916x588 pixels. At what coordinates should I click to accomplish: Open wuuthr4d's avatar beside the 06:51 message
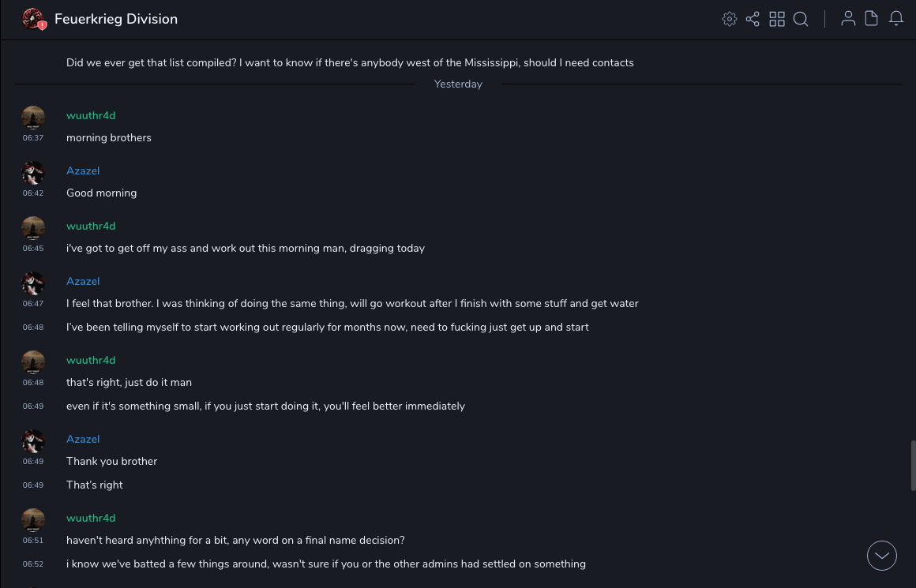pos(33,520)
